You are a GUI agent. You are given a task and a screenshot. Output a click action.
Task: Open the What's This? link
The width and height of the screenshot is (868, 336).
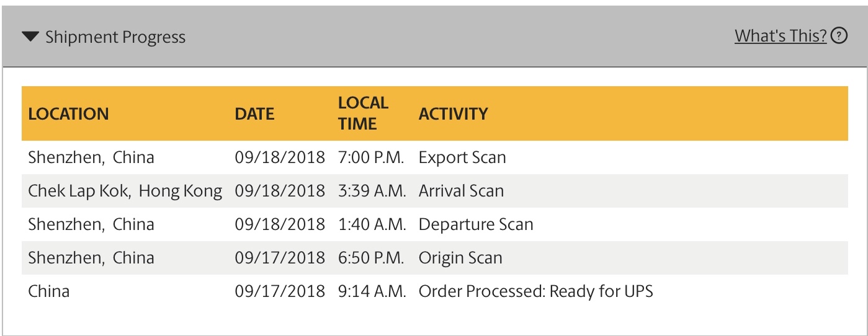pyautogui.click(x=781, y=36)
